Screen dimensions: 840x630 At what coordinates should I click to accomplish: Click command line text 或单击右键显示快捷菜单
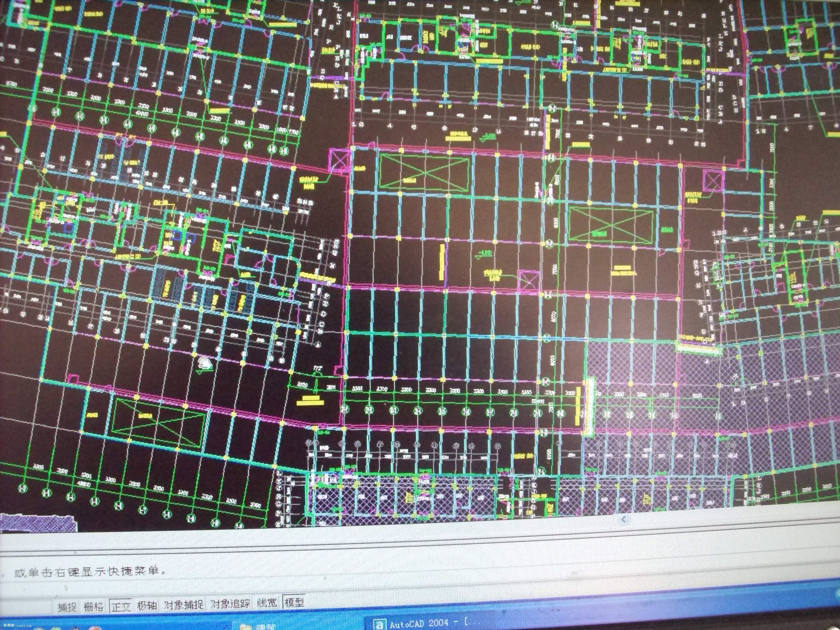[x=90, y=572]
